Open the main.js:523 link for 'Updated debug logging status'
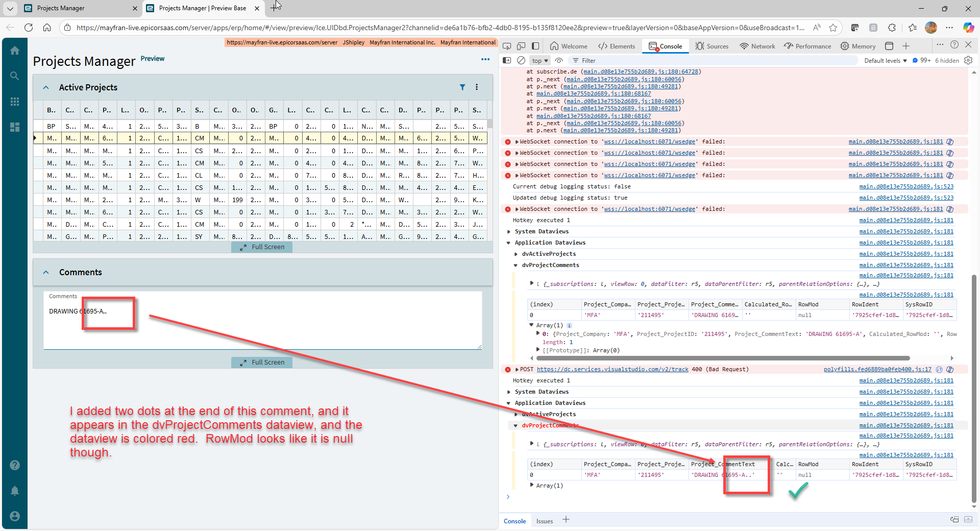The height and width of the screenshot is (531, 980). click(906, 198)
